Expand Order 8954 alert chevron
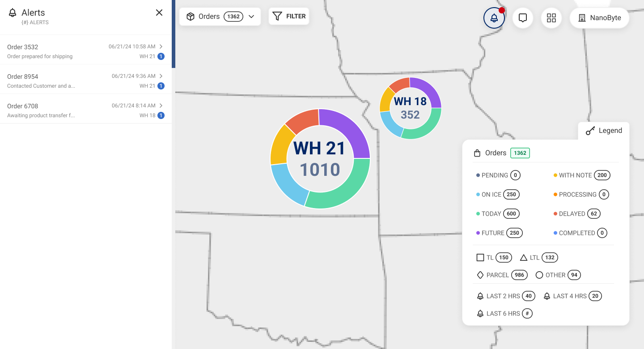The height and width of the screenshot is (349, 644). click(x=161, y=76)
